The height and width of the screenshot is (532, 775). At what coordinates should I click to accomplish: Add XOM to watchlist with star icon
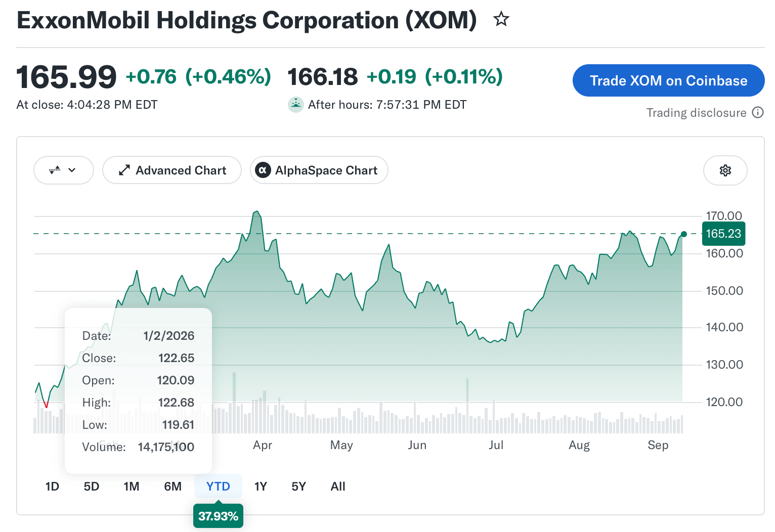[501, 19]
